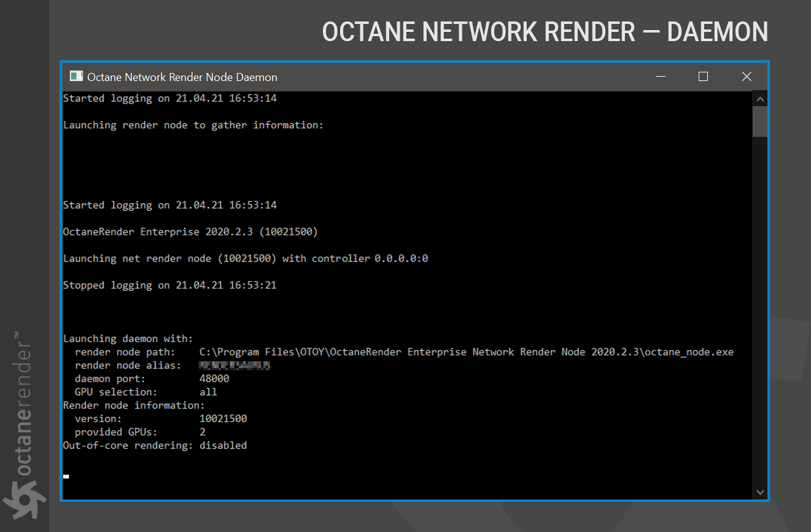Screen dimensions: 811x532
Task: Click the console app icon in title bar
Action: click(76, 77)
